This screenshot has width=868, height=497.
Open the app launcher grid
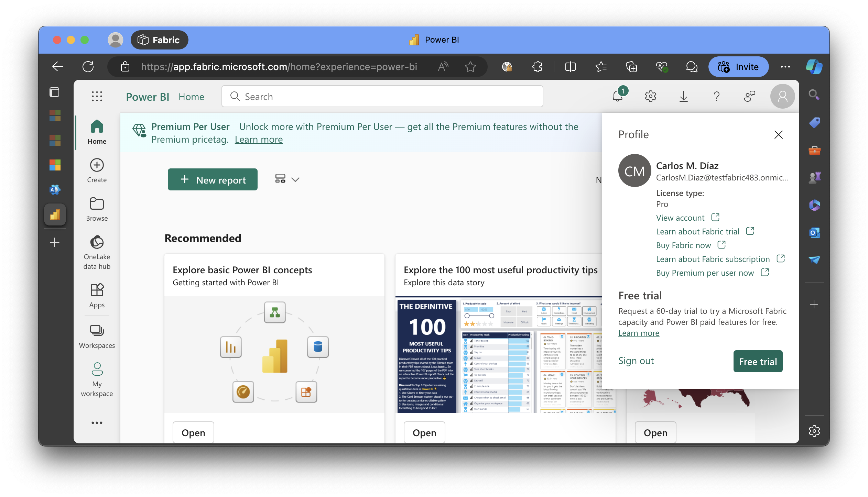click(97, 96)
